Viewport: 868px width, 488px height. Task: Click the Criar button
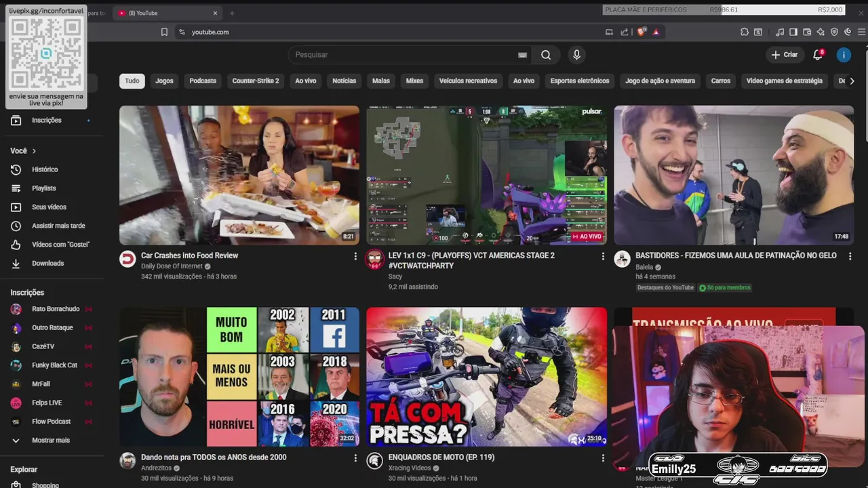[x=785, y=55]
